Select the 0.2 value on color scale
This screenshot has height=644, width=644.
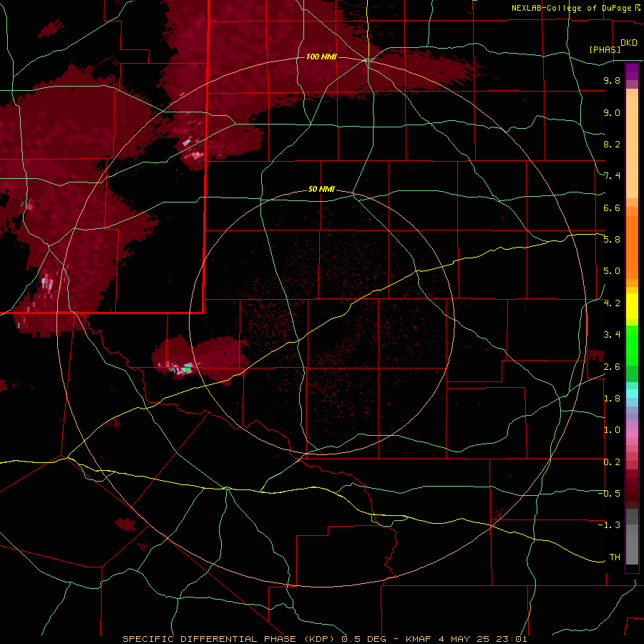[612, 462]
